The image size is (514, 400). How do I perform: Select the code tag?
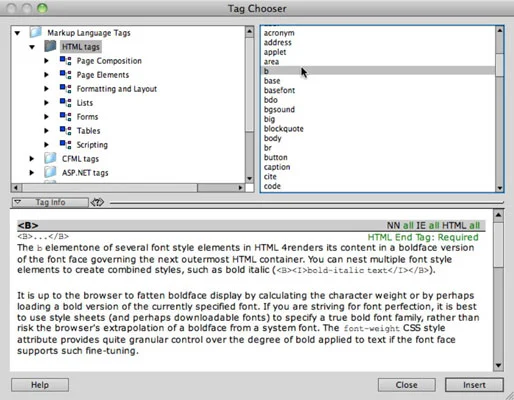click(x=272, y=186)
